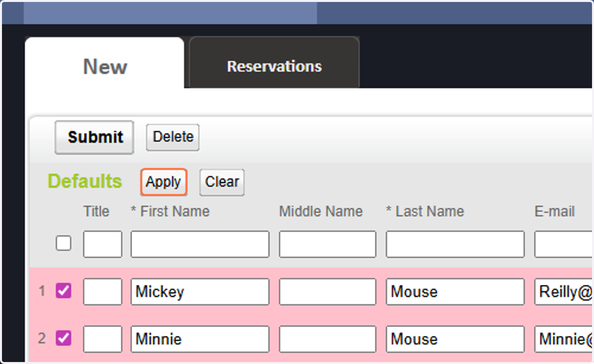Focus the defaults E-mail field

click(564, 244)
